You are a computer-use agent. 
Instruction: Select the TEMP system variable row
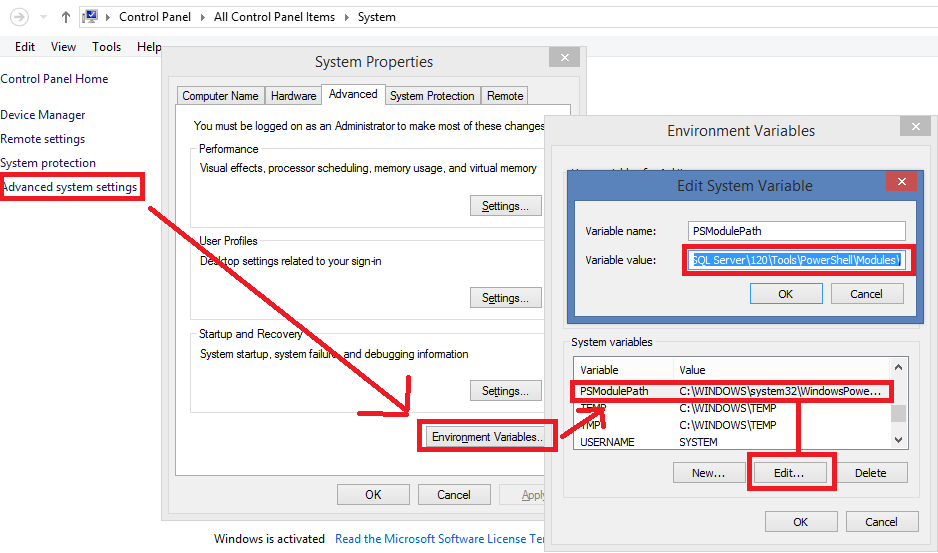pyautogui.click(x=732, y=408)
